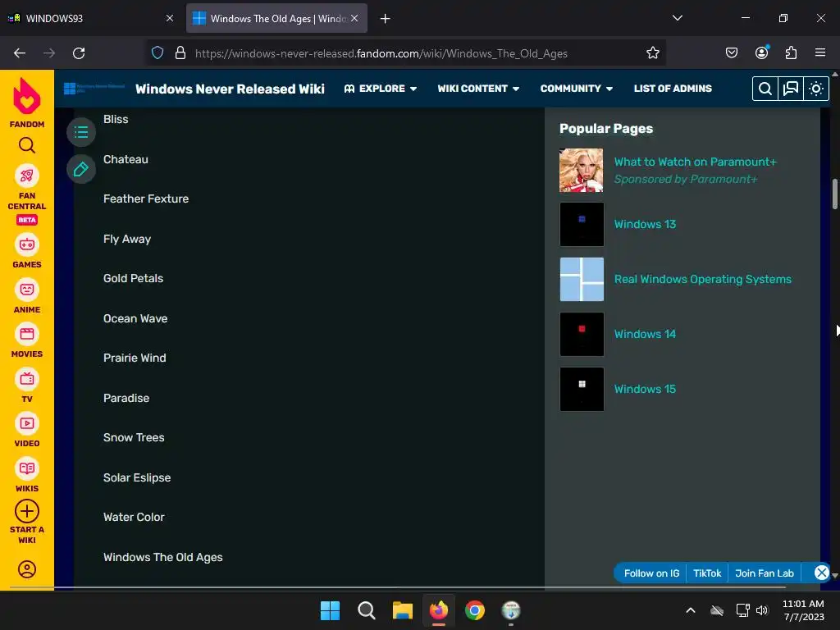Image resolution: width=840 pixels, height=630 pixels.
Task: Click the Follow on IG button
Action: pyautogui.click(x=651, y=573)
